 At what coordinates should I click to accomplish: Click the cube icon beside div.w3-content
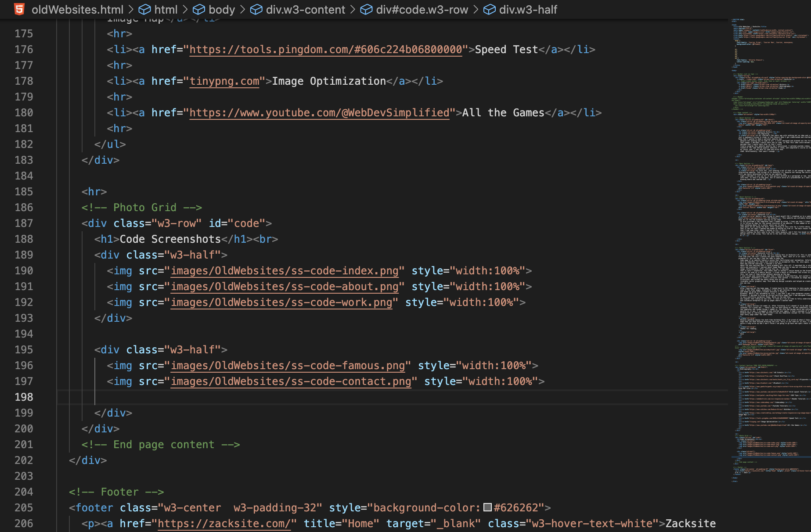pyautogui.click(x=256, y=9)
